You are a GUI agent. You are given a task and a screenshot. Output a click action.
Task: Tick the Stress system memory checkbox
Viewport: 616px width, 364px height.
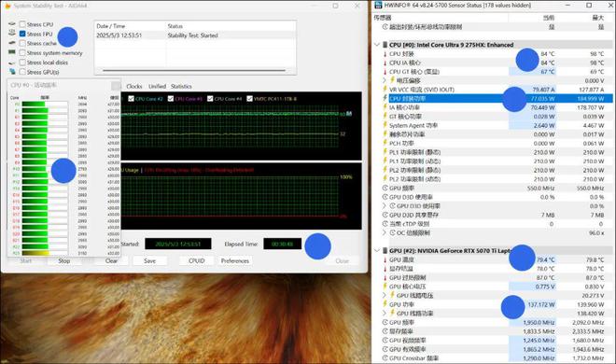point(22,52)
